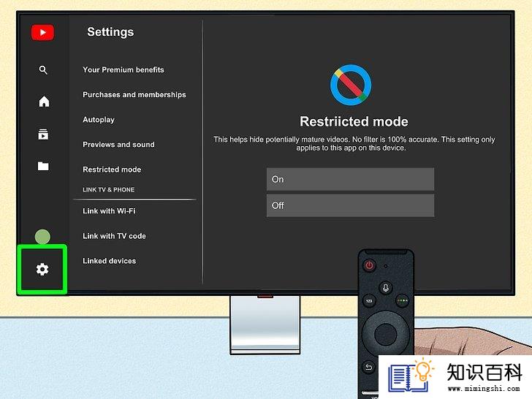Click the YouTube logo icon
532x399 pixels.
pyautogui.click(x=42, y=32)
